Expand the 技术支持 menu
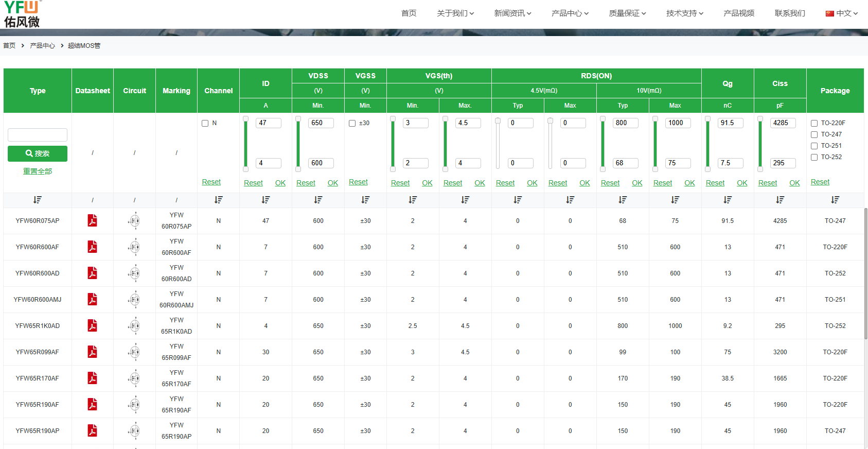868x449 pixels. (684, 13)
